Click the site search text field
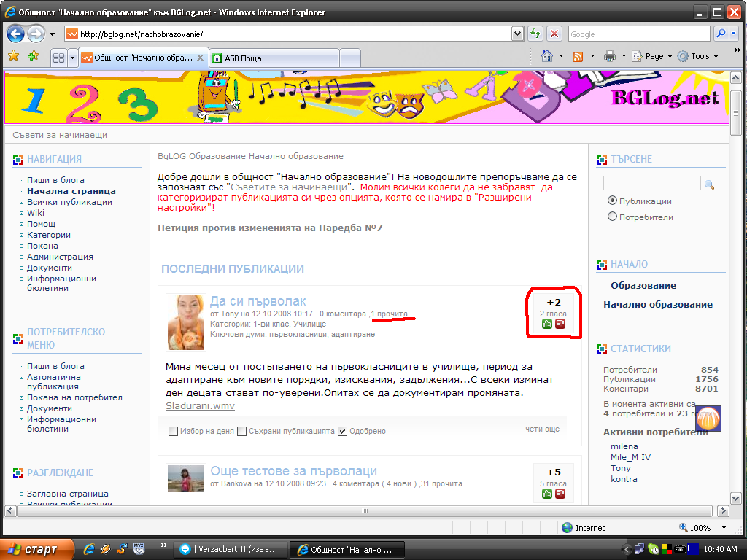 click(651, 183)
